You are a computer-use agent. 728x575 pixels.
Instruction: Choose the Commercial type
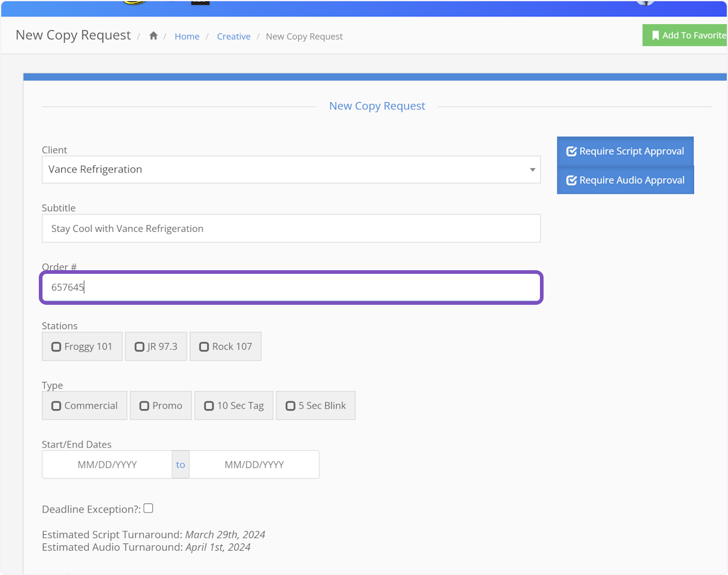[x=84, y=406]
